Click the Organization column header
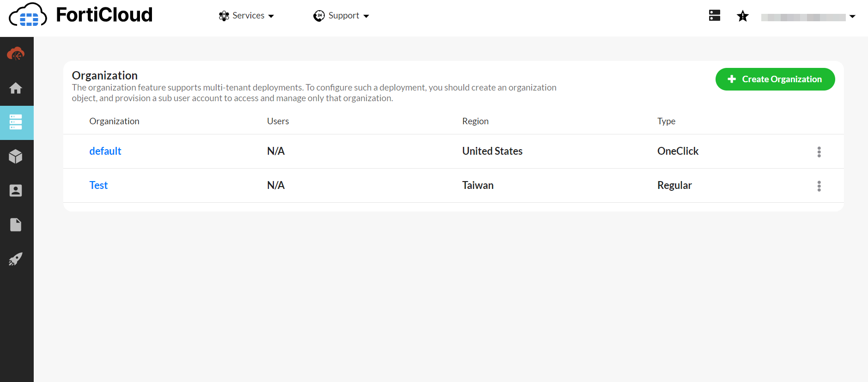The image size is (868, 382). (114, 121)
